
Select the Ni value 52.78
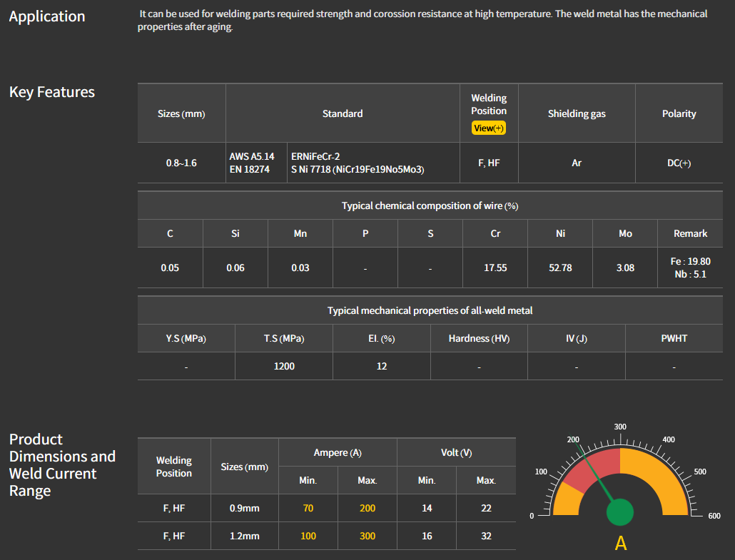[560, 268]
